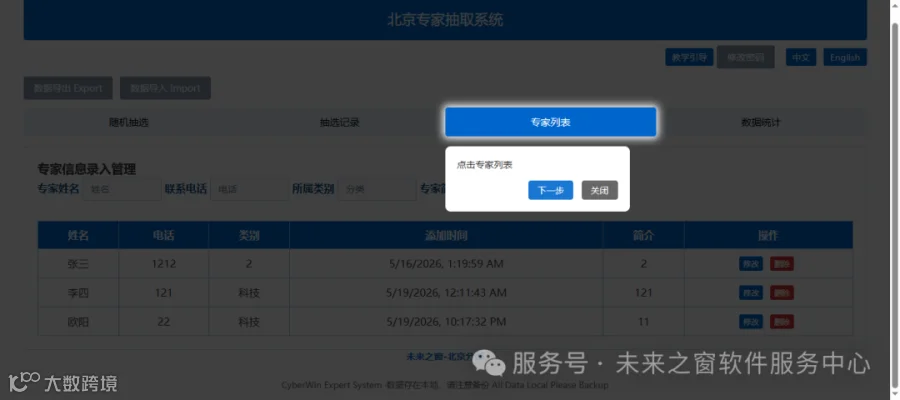
Task: Switch the language to English
Action: (845, 57)
